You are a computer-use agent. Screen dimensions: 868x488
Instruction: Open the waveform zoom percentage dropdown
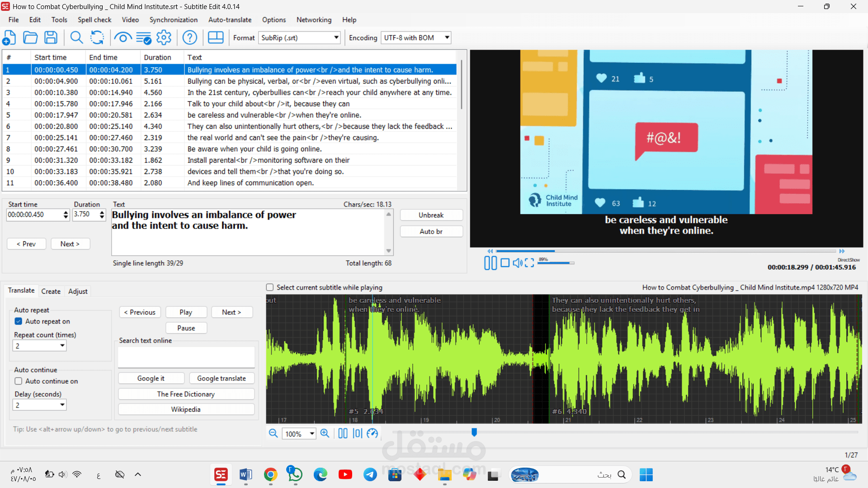(311, 433)
